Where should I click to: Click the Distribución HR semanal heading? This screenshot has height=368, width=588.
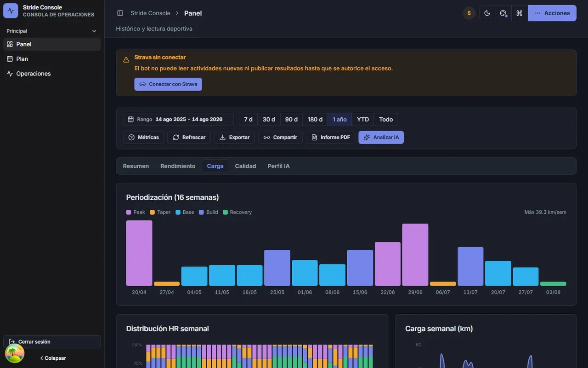tap(168, 328)
